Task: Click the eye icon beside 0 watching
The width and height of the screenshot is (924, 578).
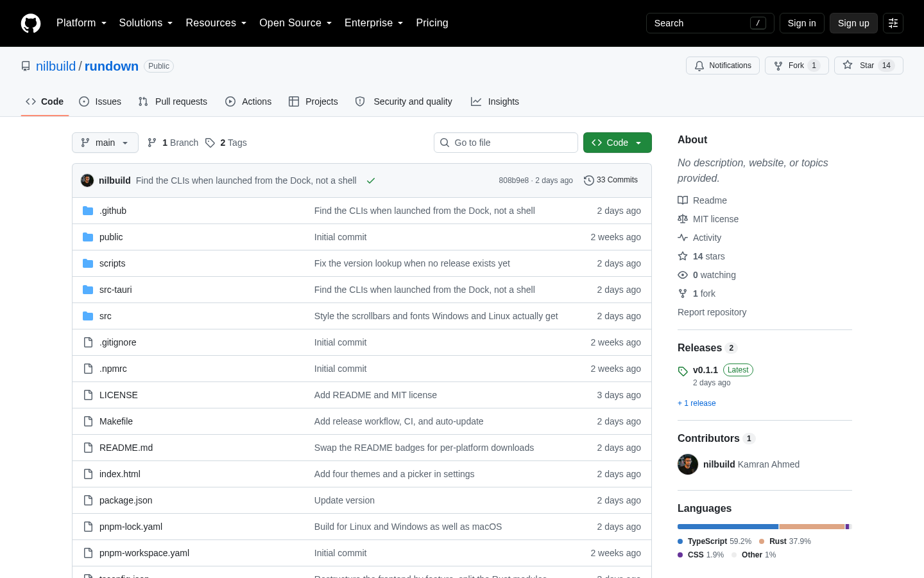Action: pyautogui.click(x=683, y=275)
